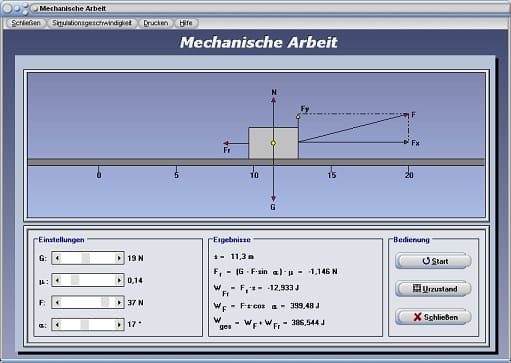Click the '399,48 J' work result
Viewport: 511px width, 363px height.
click(305, 305)
